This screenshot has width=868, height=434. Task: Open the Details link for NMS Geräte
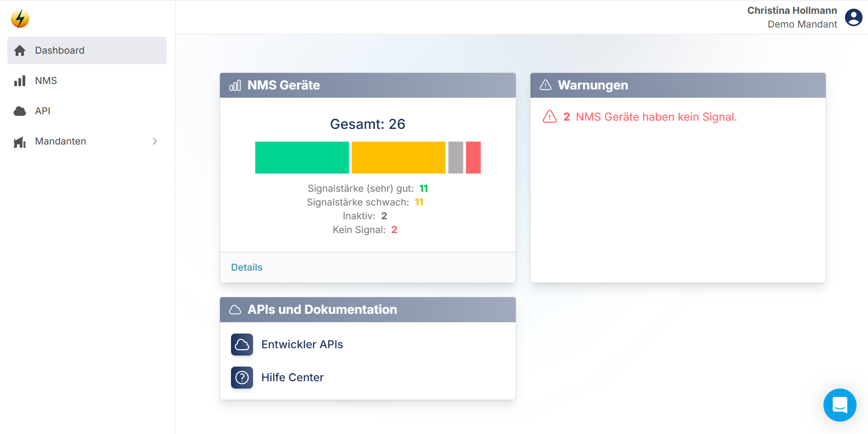click(x=247, y=267)
